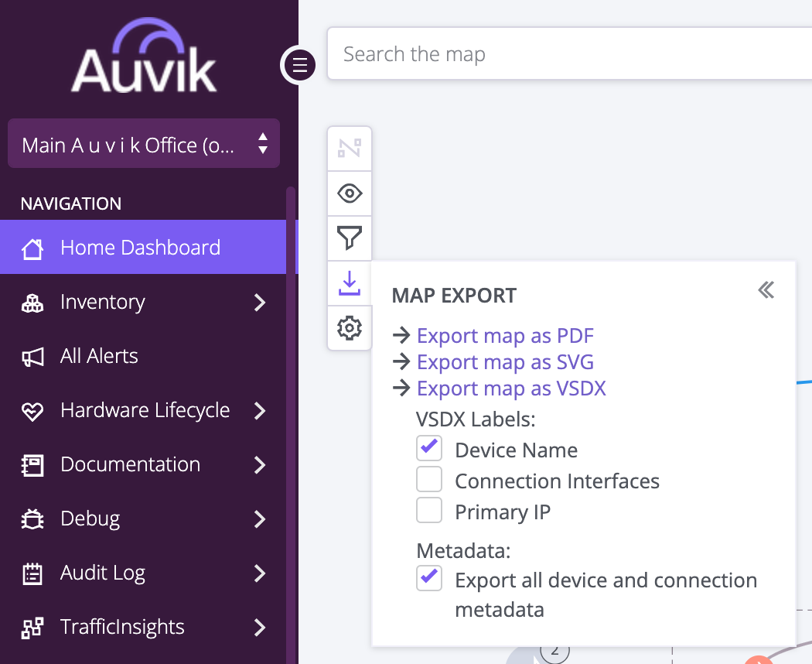Select Home Dashboard in navigation
Screen dimensions: 812x664
(x=141, y=248)
